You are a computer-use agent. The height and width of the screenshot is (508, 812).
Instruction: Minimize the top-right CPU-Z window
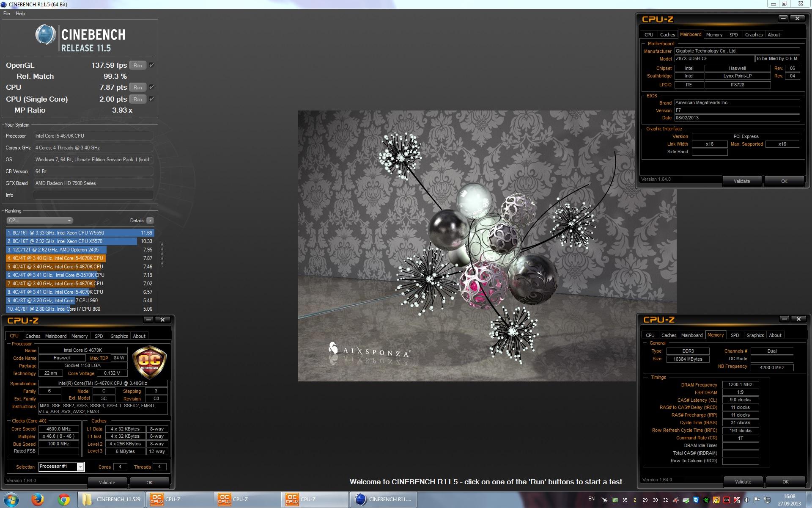783,18
